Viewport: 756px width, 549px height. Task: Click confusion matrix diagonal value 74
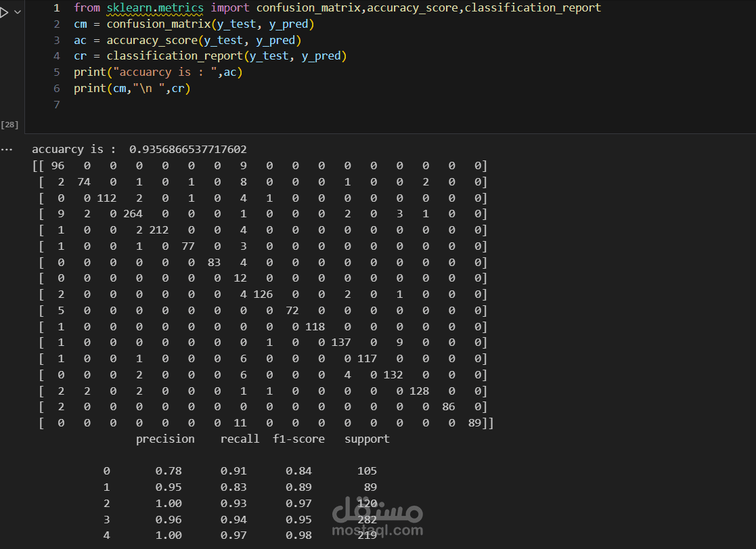[x=84, y=182]
